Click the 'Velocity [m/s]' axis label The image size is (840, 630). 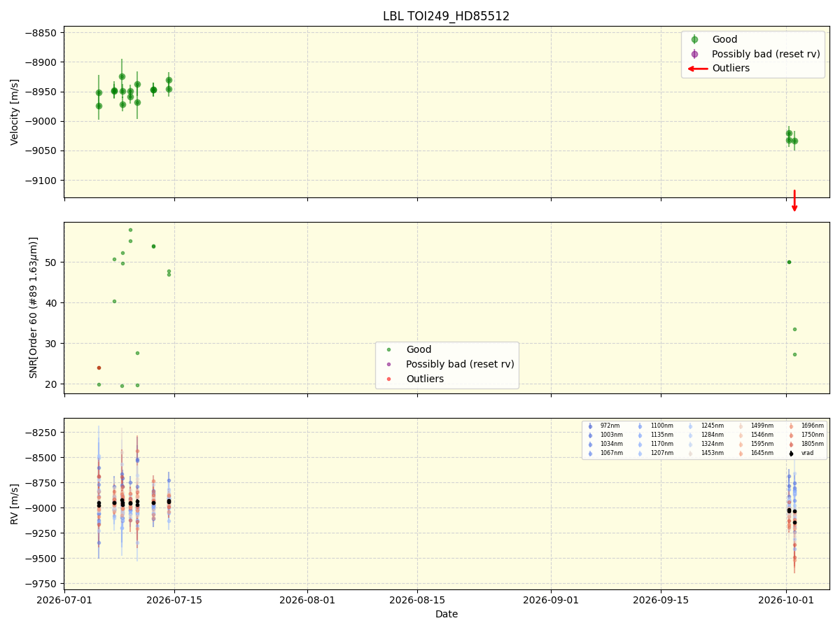tap(15, 112)
